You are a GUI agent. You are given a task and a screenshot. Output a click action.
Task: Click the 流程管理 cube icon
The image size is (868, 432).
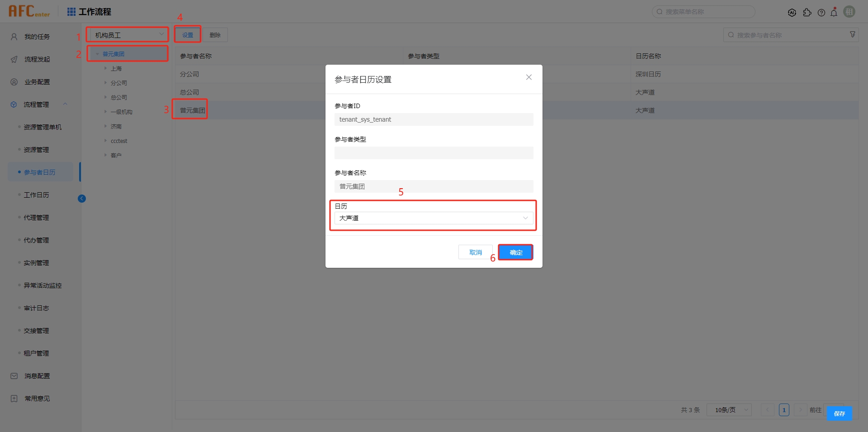(14, 104)
